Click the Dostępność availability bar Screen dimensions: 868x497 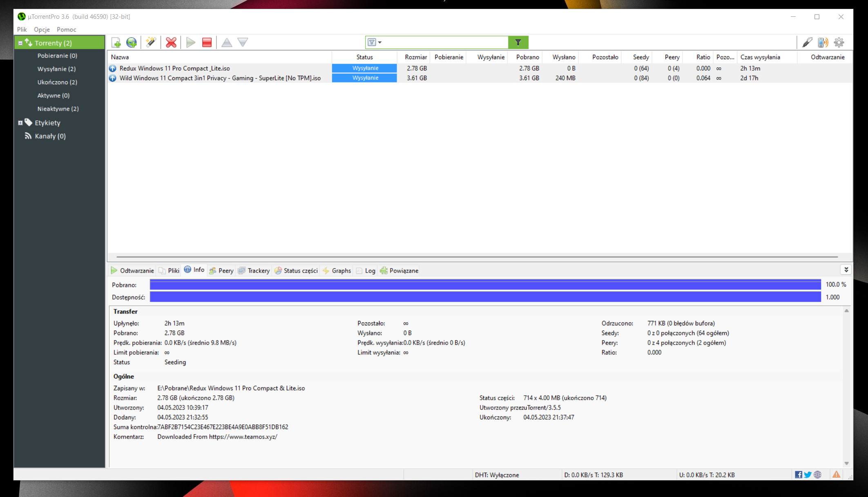click(x=485, y=297)
